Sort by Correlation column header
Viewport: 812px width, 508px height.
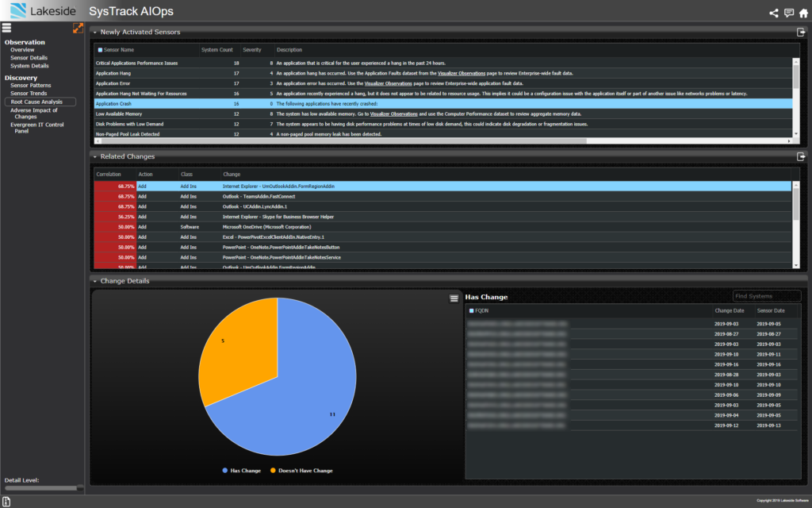(108, 174)
